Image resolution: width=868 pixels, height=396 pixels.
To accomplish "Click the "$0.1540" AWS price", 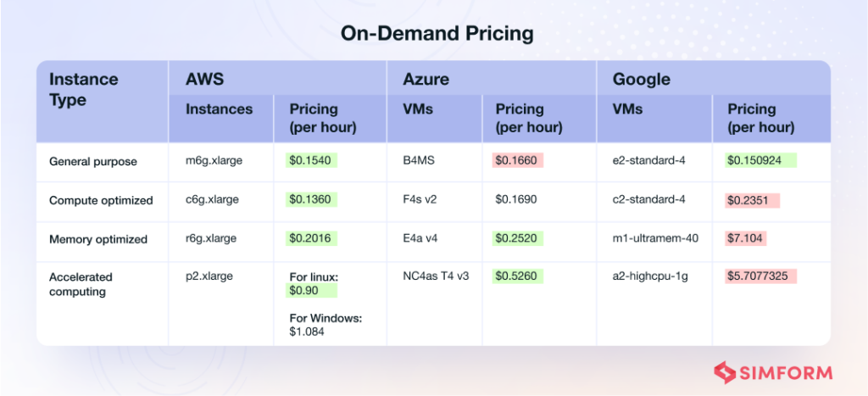I will tap(312, 160).
